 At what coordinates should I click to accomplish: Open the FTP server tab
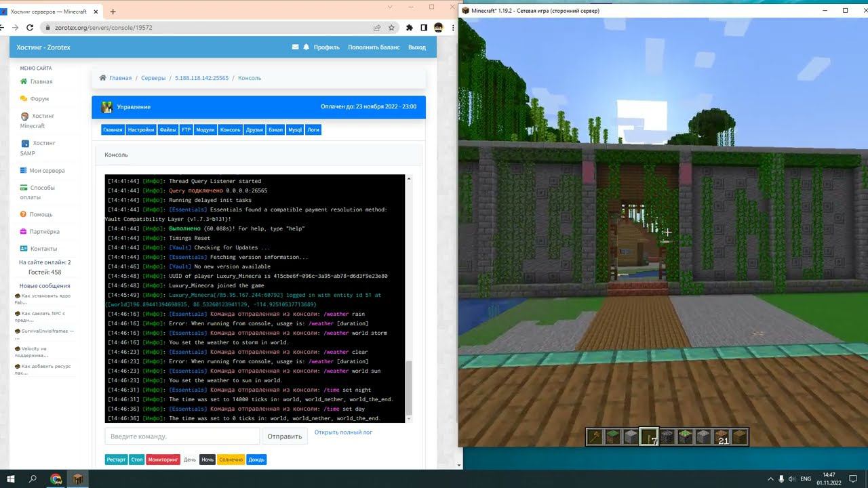coord(186,129)
